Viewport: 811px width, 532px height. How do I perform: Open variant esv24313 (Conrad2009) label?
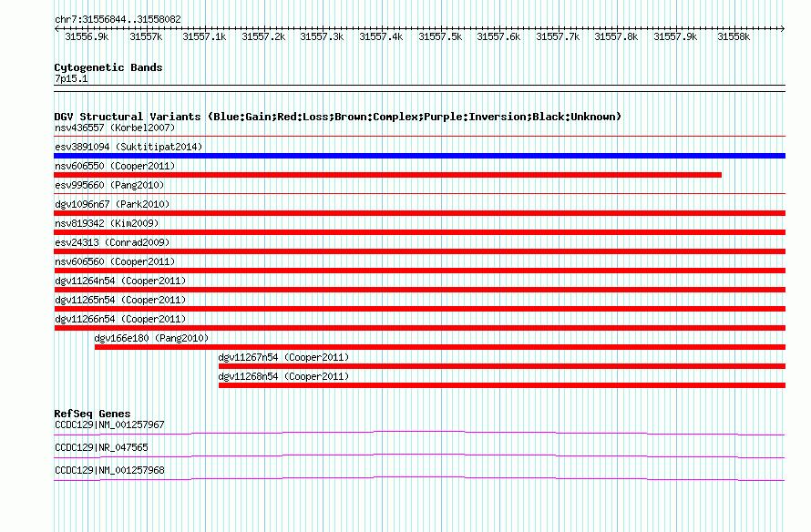coord(112,242)
